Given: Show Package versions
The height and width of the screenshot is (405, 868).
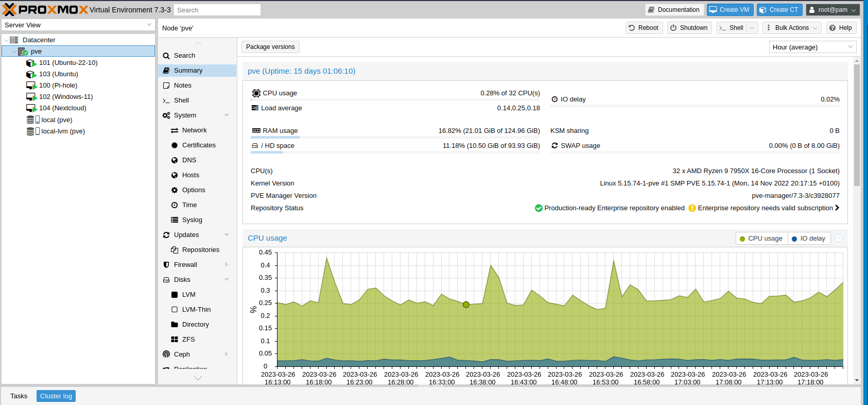Looking at the screenshot, I should 270,47.
